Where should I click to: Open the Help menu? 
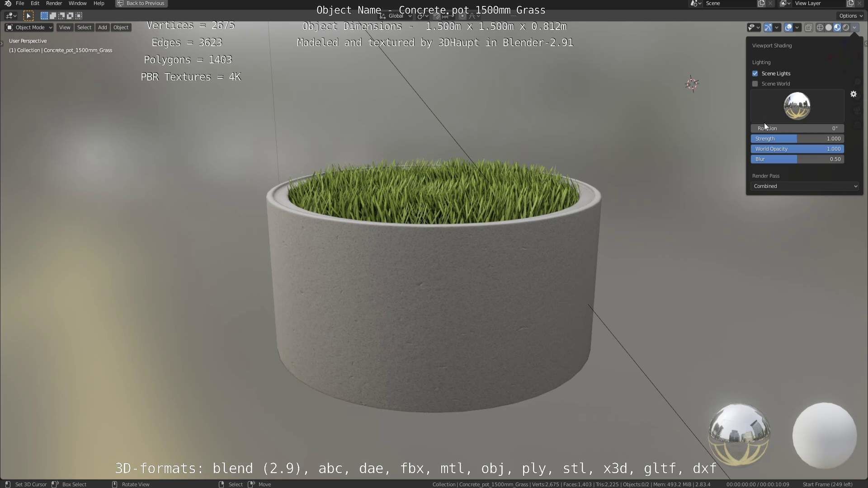(99, 3)
